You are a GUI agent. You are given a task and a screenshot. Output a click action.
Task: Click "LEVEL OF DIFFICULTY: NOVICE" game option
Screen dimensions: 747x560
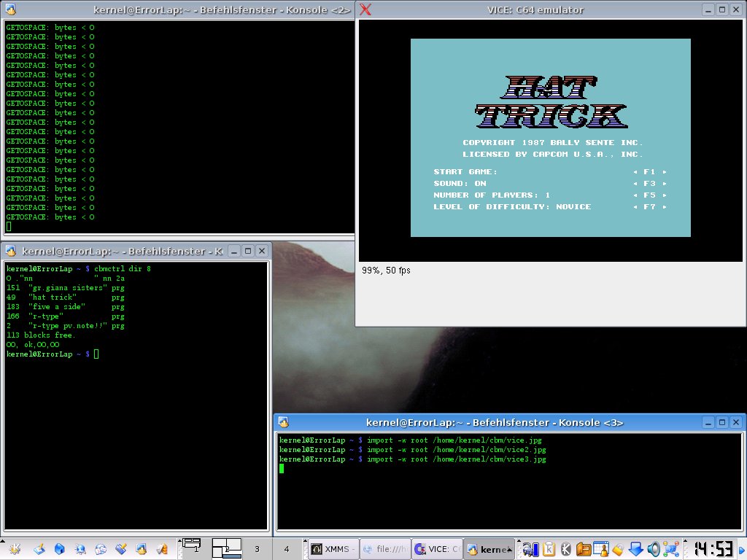click(512, 206)
